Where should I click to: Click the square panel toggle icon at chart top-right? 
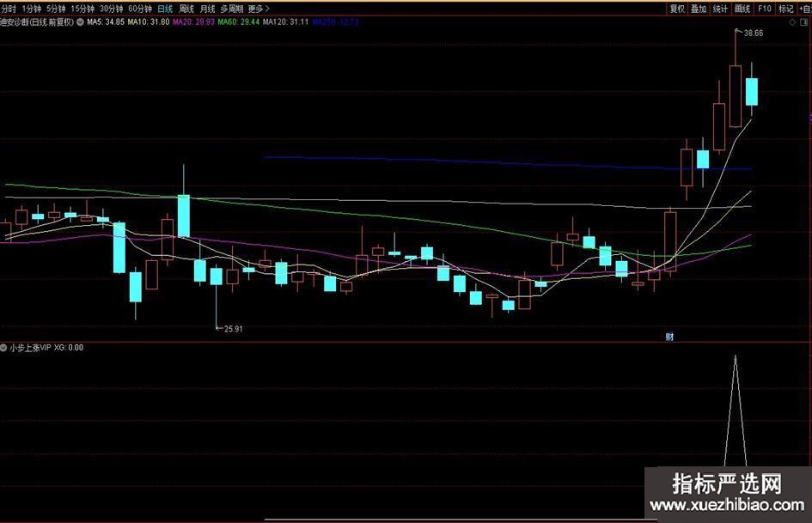(x=804, y=22)
